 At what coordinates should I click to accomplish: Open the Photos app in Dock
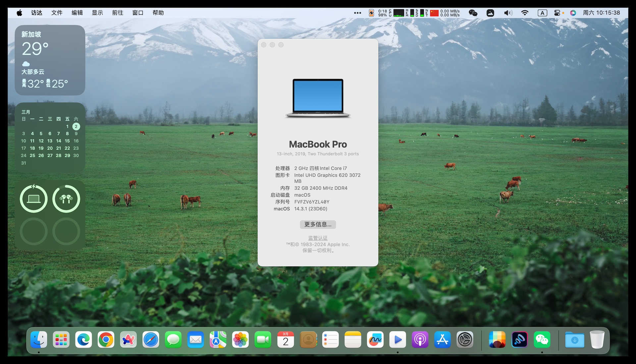pos(240,340)
